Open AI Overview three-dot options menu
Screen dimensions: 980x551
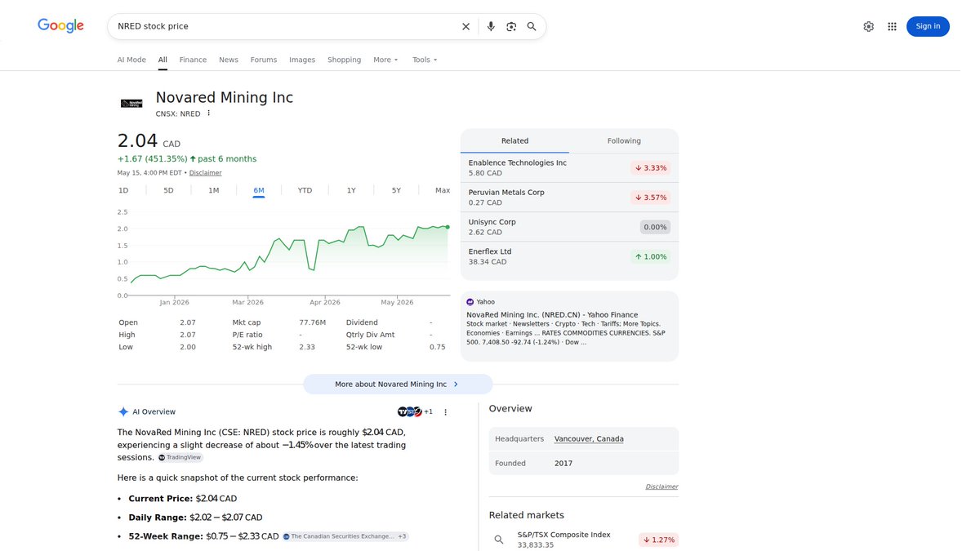tap(446, 412)
